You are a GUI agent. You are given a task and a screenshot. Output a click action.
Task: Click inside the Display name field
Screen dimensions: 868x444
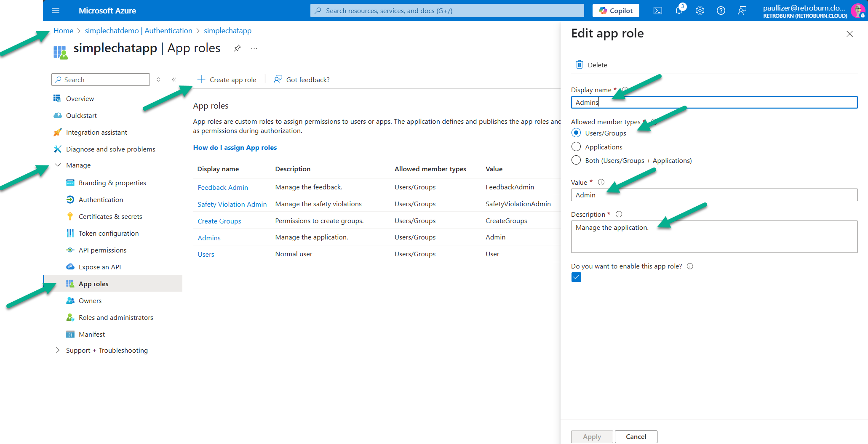tap(713, 102)
